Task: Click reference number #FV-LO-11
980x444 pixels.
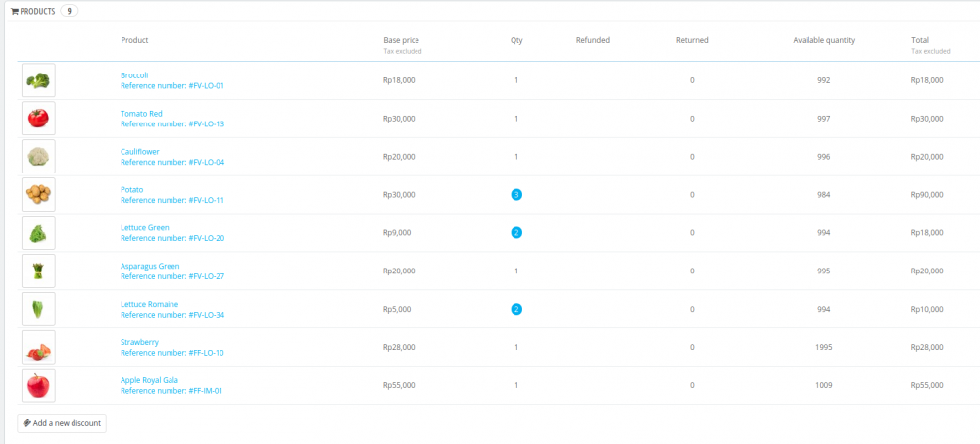Action: [172, 200]
